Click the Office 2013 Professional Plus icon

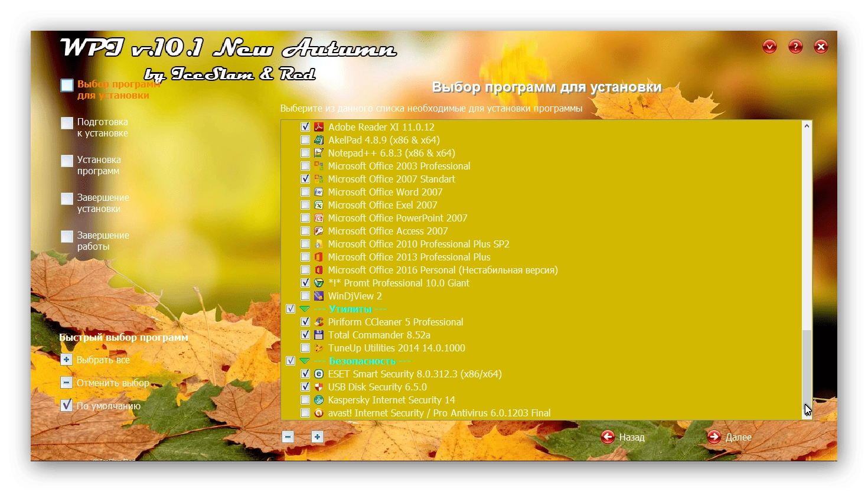pos(319,257)
